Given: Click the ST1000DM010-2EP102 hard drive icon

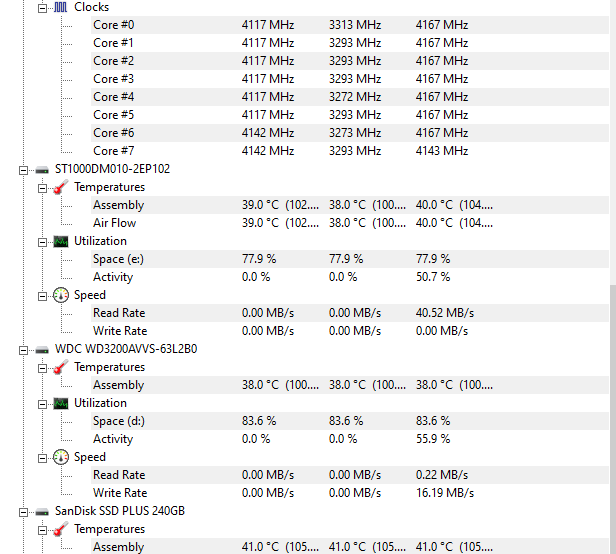Looking at the screenshot, I should click(42, 170).
